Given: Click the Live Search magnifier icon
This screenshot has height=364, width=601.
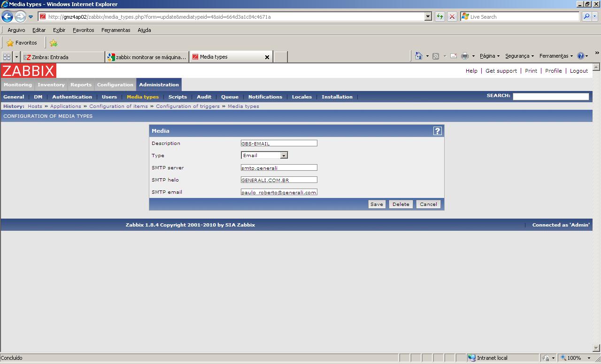Looking at the screenshot, I should pos(586,16).
